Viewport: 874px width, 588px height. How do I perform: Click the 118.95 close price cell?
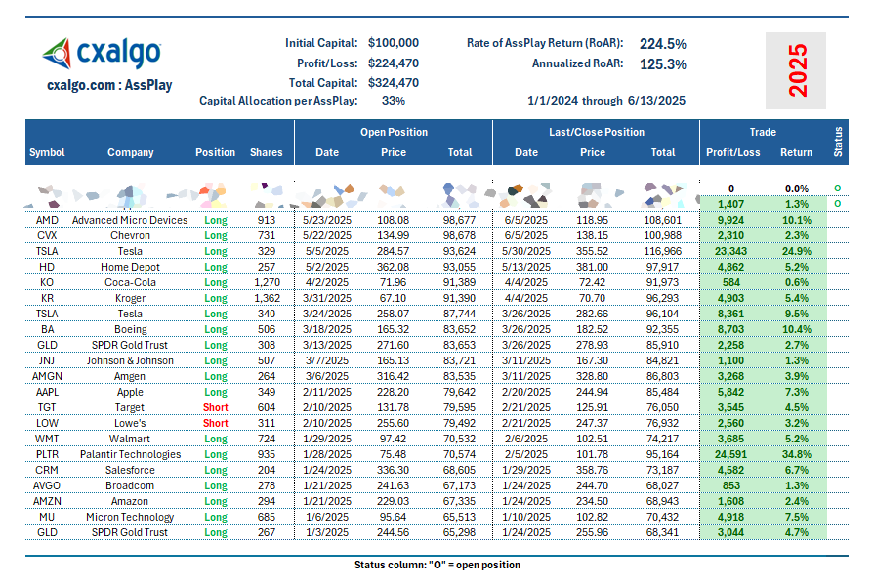(x=592, y=220)
